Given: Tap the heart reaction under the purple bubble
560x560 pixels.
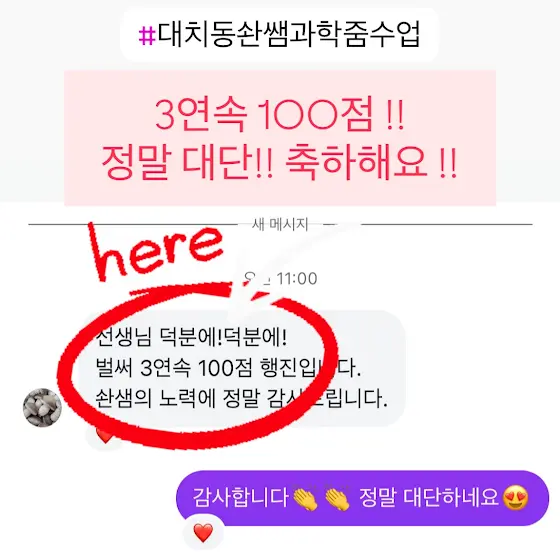Looking at the screenshot, I should click(x=203, y=533).
